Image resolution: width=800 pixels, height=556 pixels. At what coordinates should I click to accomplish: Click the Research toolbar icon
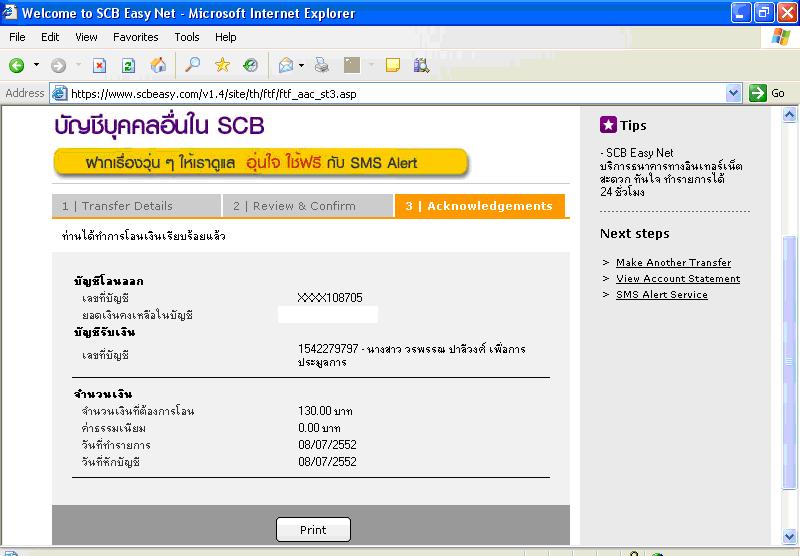coord(421,65)
